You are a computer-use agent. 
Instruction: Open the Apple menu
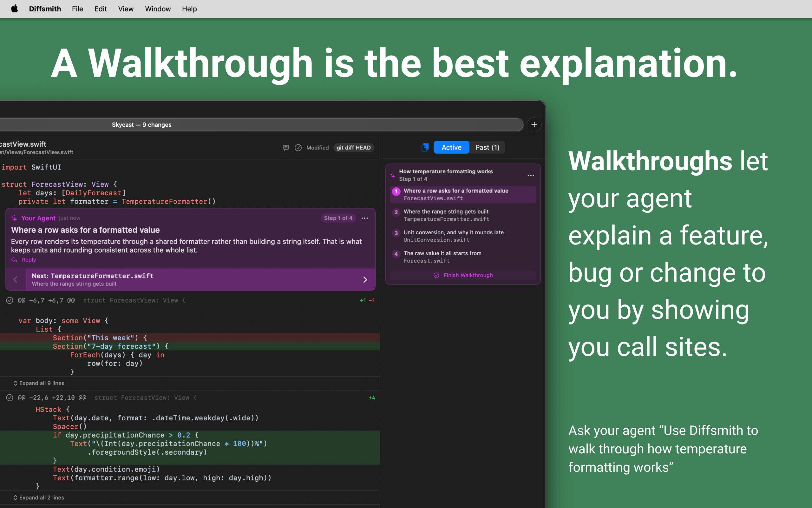14,9
